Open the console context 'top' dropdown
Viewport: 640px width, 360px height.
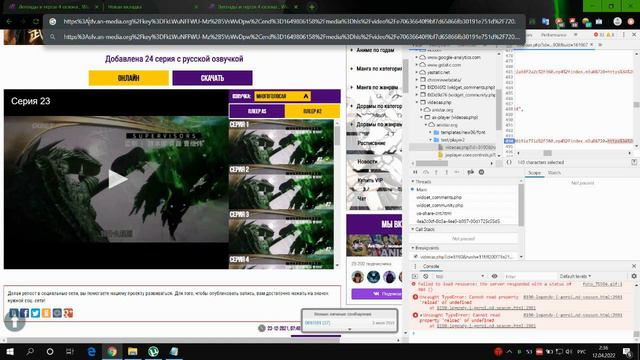click(x=459, y=276)
